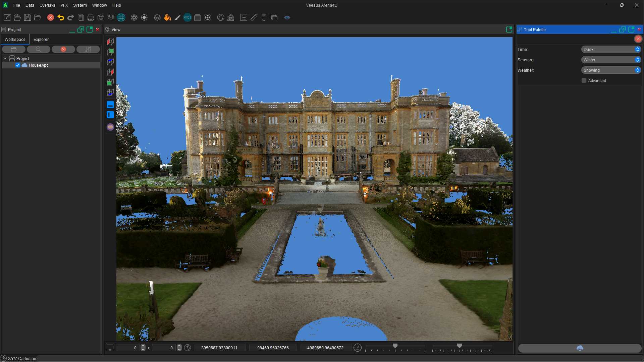Open the Time dropdown showing Dusk
Viewport: 644px width, 362px height.
click(610, 49)
